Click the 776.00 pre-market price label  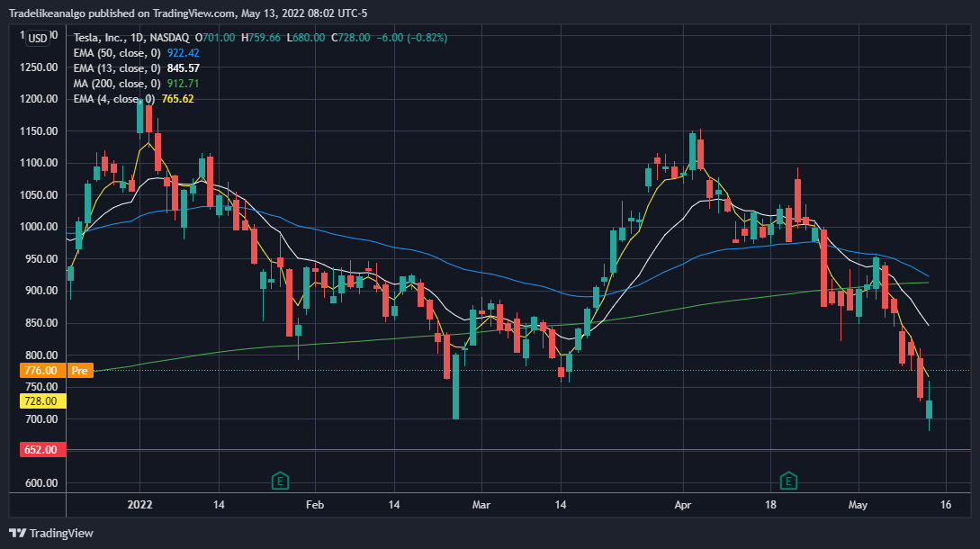(41, 371)
